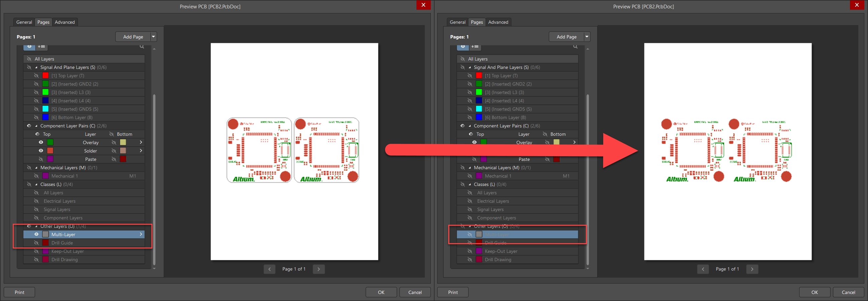Show Keep-Out Layer in right dialog

[470, 251]
